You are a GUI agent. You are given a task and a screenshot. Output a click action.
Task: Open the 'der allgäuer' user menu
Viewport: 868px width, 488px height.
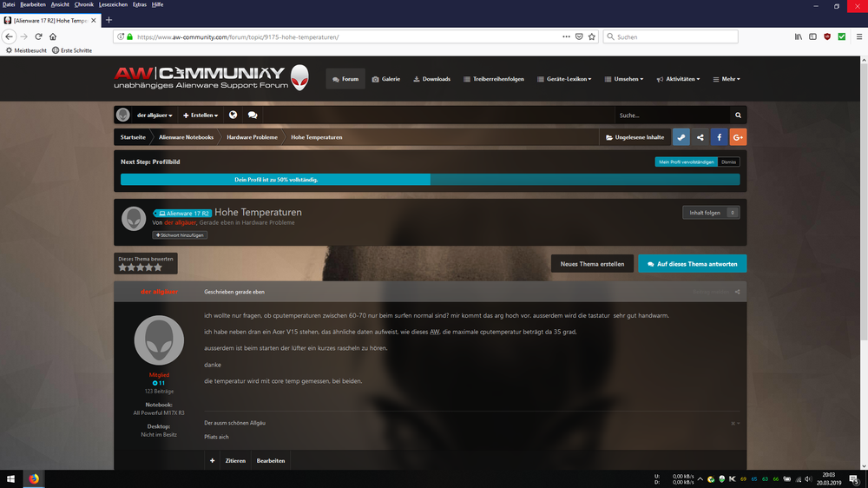click(x=154, y=115)
